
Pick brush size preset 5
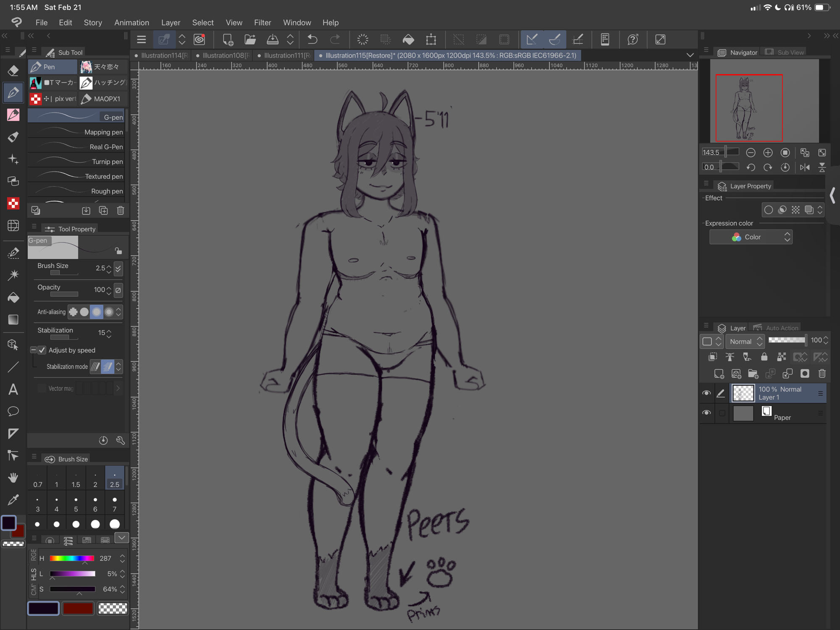point(76,503)
